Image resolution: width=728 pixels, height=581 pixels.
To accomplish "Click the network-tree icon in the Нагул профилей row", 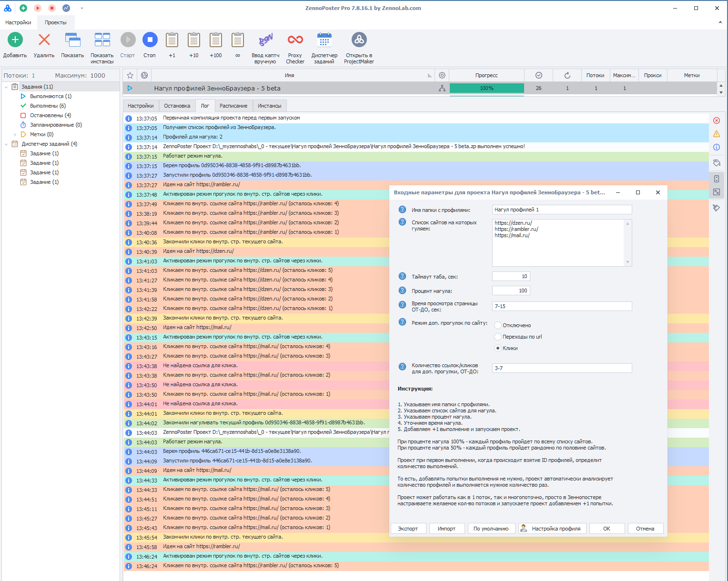I will pyautogui.click(x=442, y=88).
